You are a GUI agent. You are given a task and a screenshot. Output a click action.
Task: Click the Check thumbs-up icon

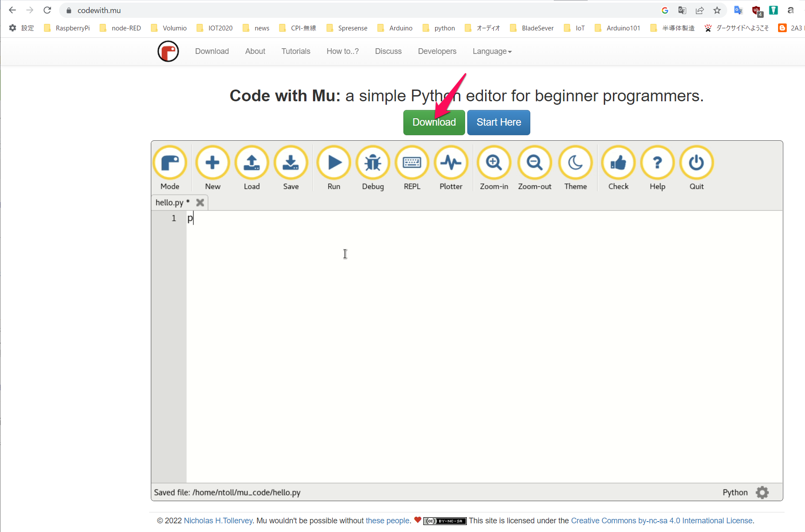pos(618,163)
